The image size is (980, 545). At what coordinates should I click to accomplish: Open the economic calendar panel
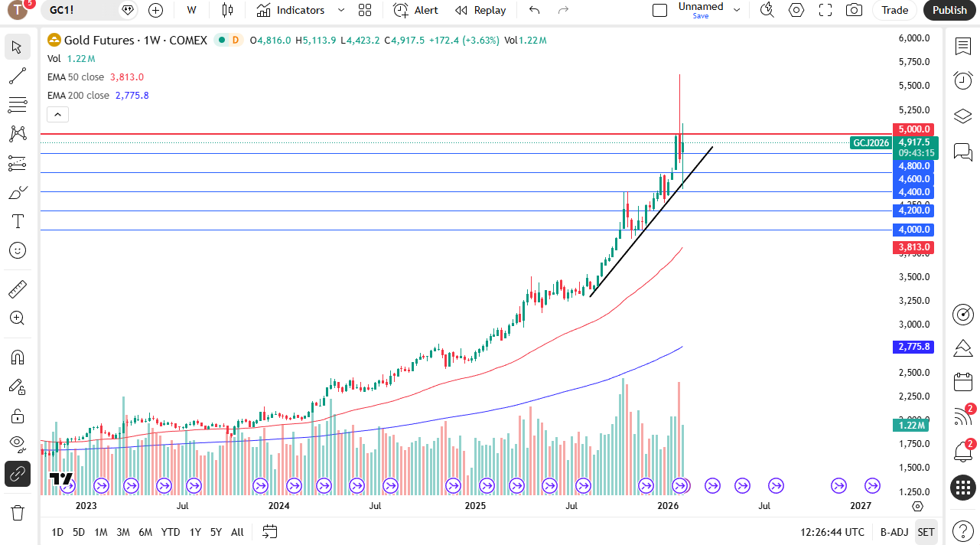963,382
